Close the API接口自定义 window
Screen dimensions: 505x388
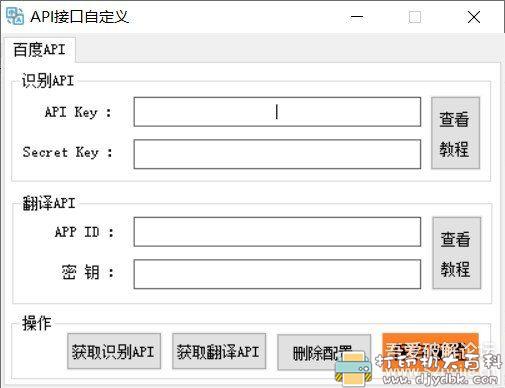pyautogui.click(x=474, y=17)
